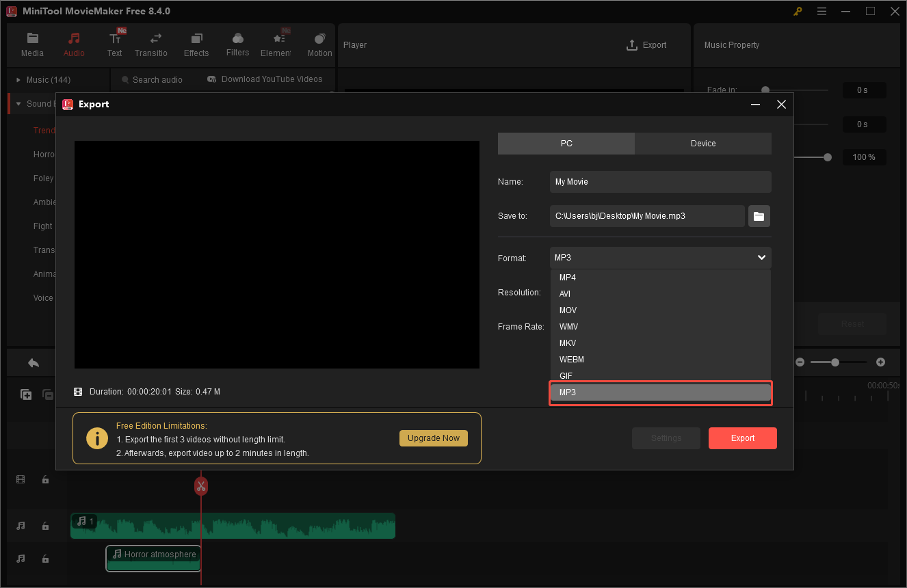Click the Upgrade Now button

click(433, 438)
